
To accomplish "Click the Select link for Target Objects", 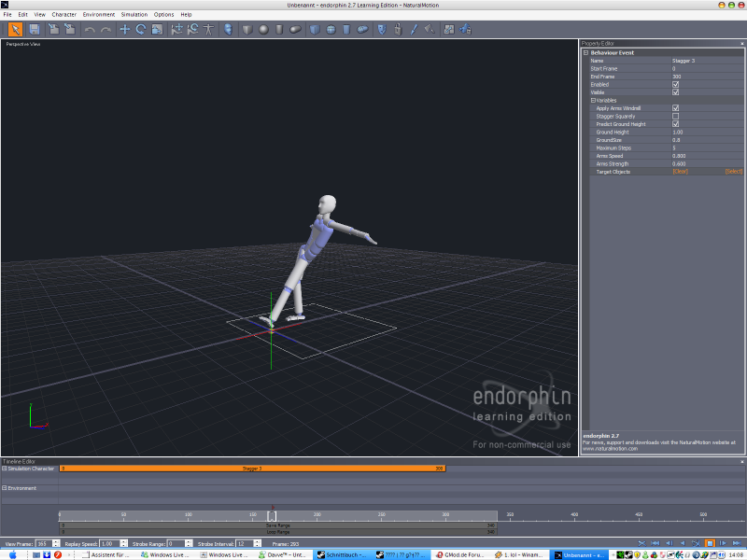I will (x=734, y=172).
